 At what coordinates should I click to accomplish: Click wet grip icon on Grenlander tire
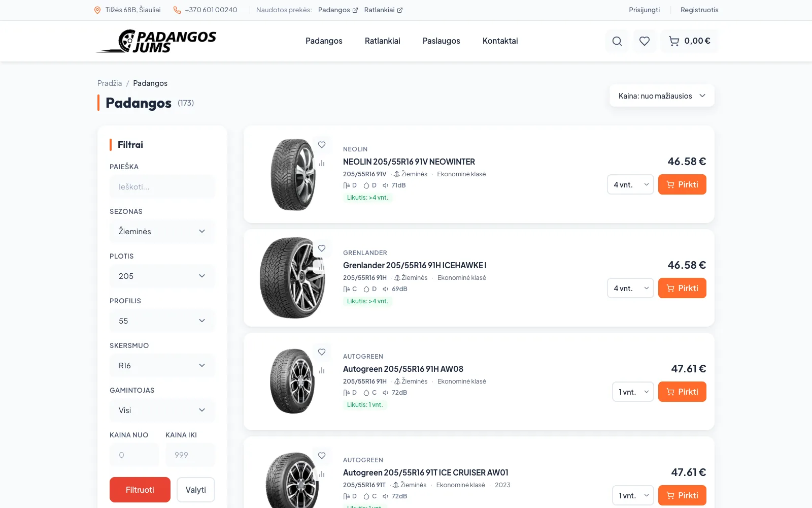click(x=366, y=289)
